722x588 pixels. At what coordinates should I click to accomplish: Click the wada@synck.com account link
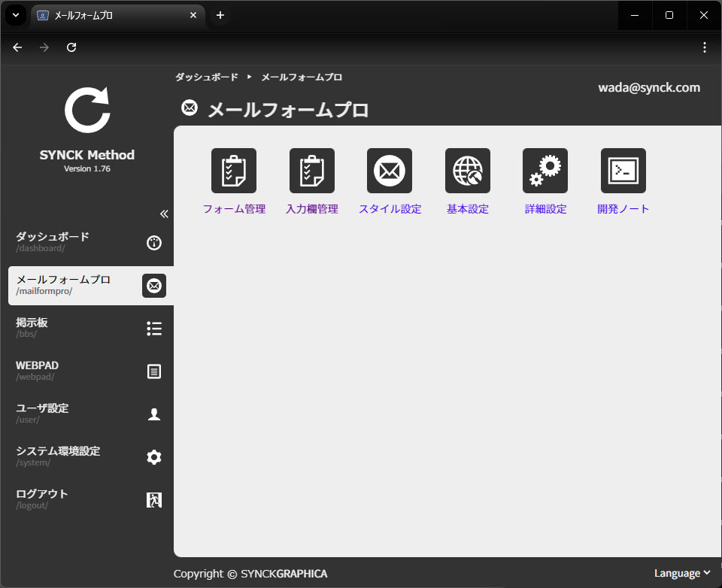point(649,87)
